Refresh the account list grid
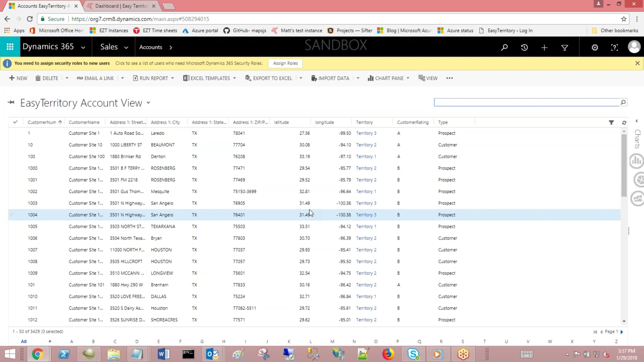 [x=624, y=123]
